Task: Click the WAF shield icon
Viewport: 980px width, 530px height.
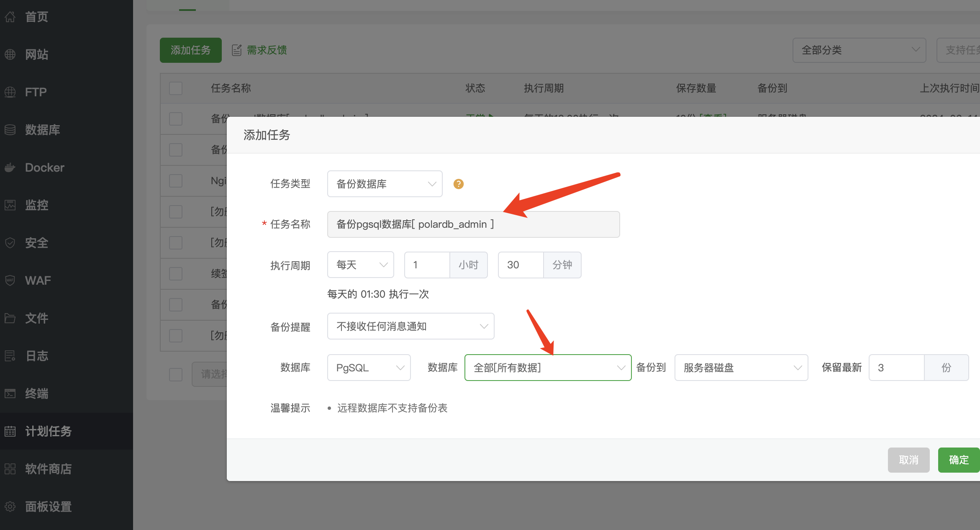Action: pyautogui.click(x=10, y=280)
